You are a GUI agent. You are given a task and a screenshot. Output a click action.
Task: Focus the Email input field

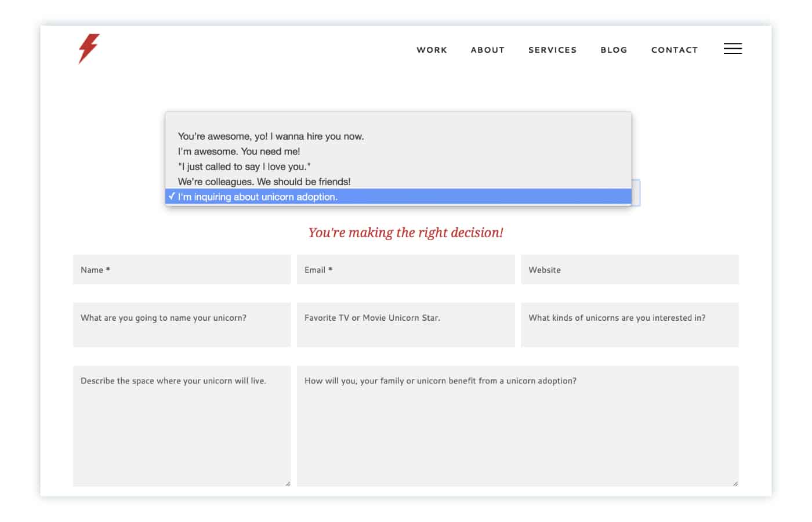(x=405, y=269)
